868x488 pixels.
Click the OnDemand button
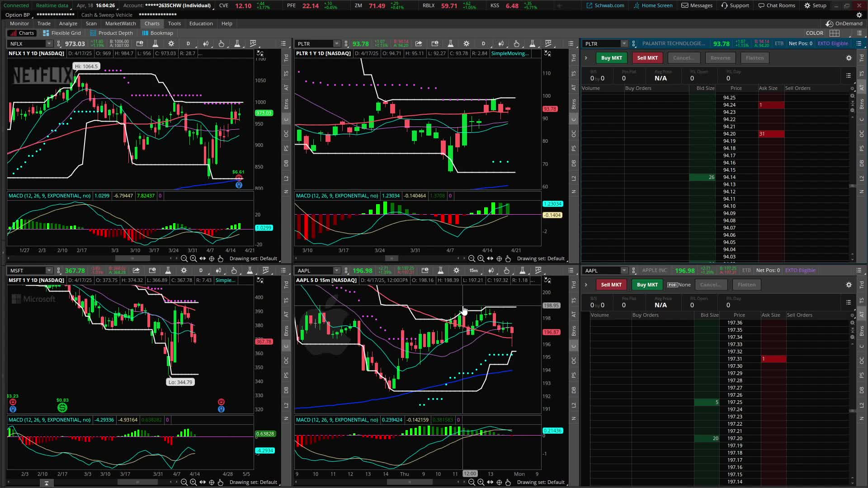tap(844, 23)
